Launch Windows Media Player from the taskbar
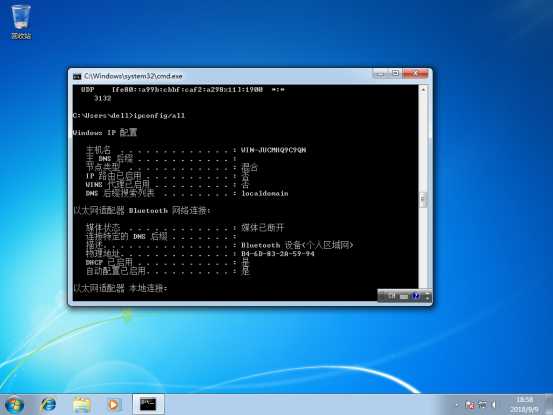This screenshot has height=415, width=553. point(114,404)
